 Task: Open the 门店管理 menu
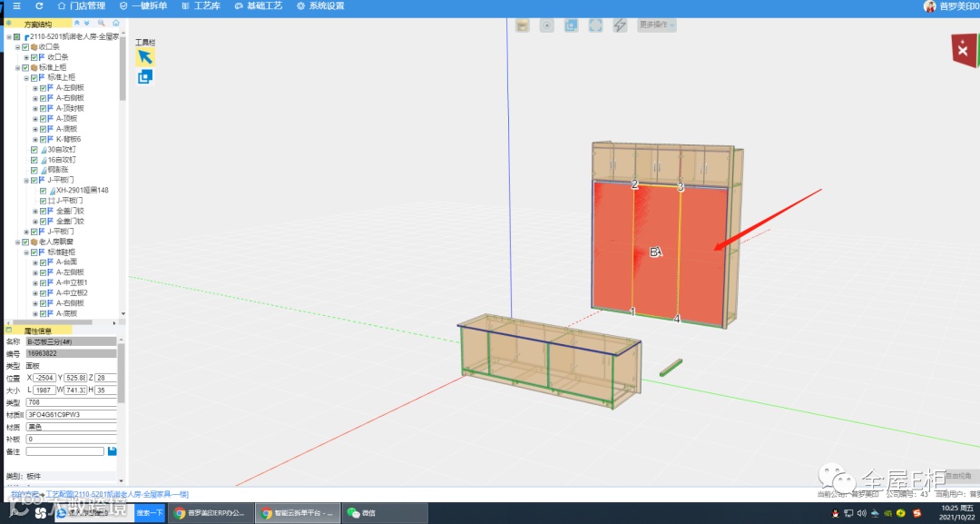[x=80, y=5]
